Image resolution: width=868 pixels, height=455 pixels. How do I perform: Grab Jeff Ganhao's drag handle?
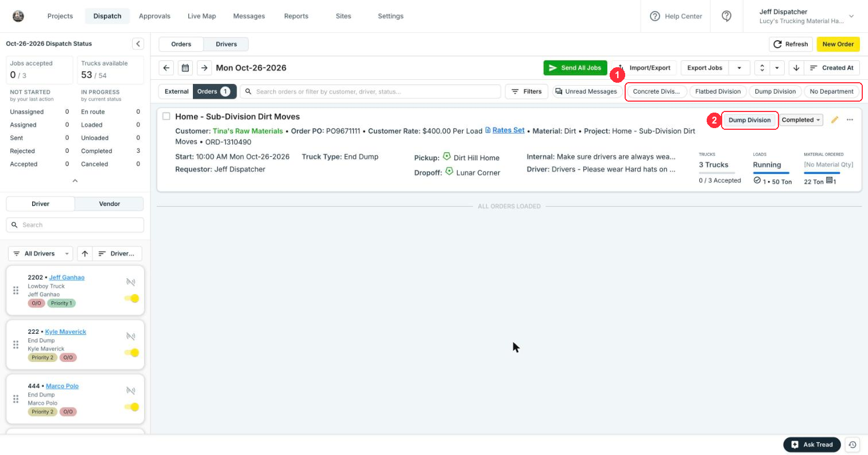pos(16,290)
